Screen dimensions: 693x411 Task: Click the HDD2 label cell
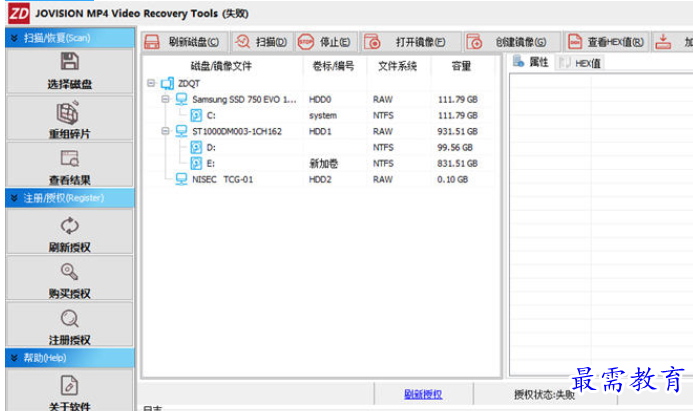point(320,179)
